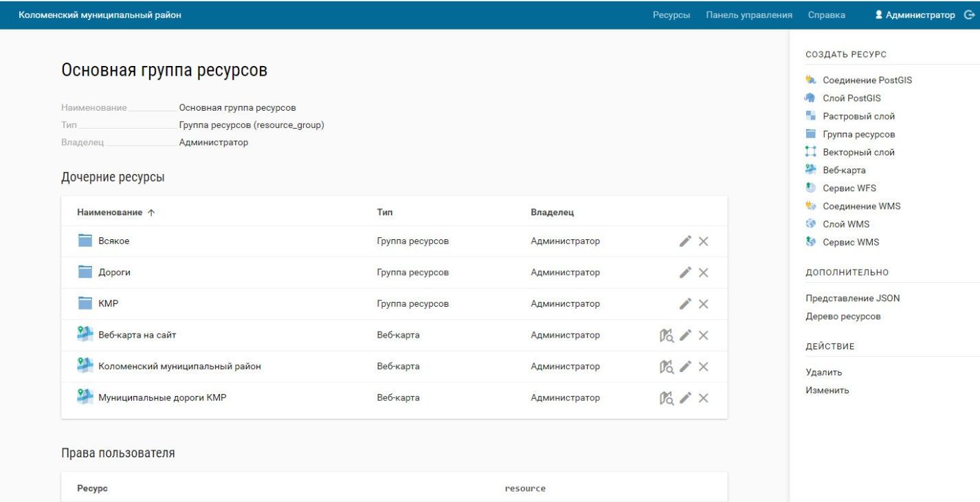Open the КМР resource group name
The image size is (980, 502).
109,304
